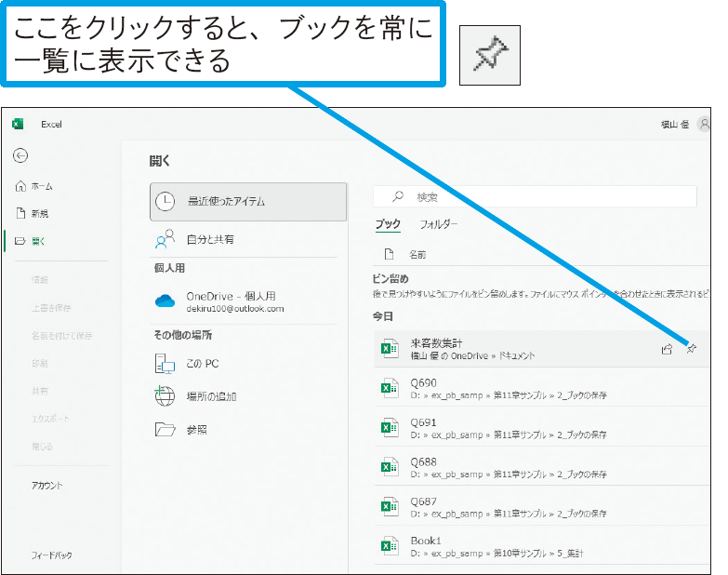This screenshot has height=575, width=728.
Task: Open the Q688 workbook
Action: click(x=541, y=467)
